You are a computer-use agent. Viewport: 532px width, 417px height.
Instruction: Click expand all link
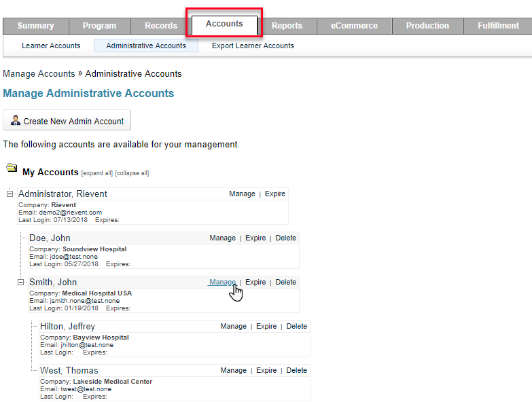[x=97, y=173]
